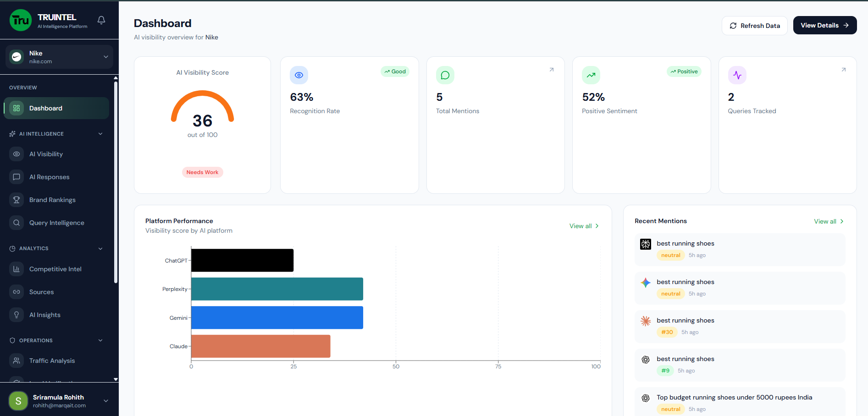Click the Refresh Data button
Image resolution: width=868 pixels, height=416 pixels.
(754, 26)
